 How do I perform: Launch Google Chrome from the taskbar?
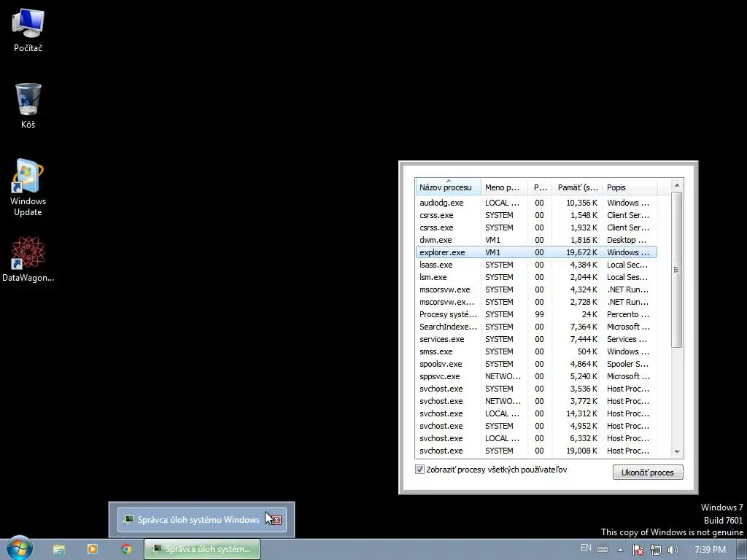click(126, 549)
